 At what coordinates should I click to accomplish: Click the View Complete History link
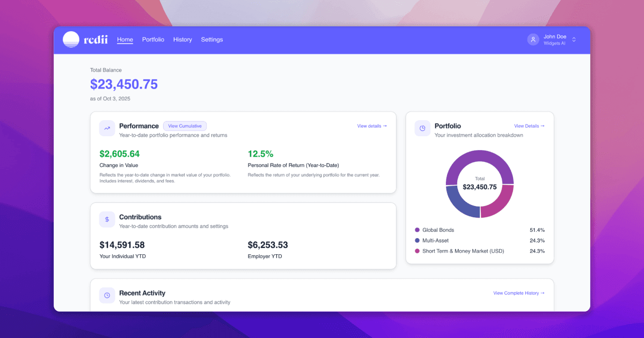click(519, 293)
